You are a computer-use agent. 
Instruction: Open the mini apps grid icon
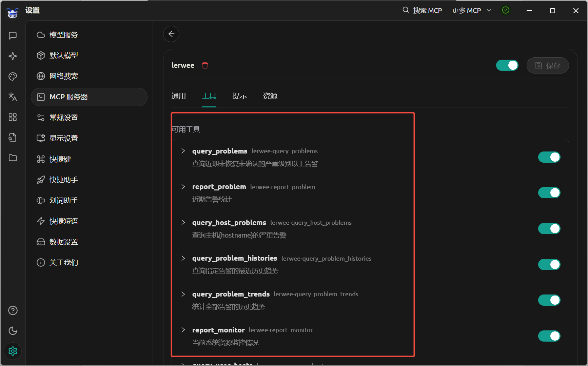[x=13, y=117]
